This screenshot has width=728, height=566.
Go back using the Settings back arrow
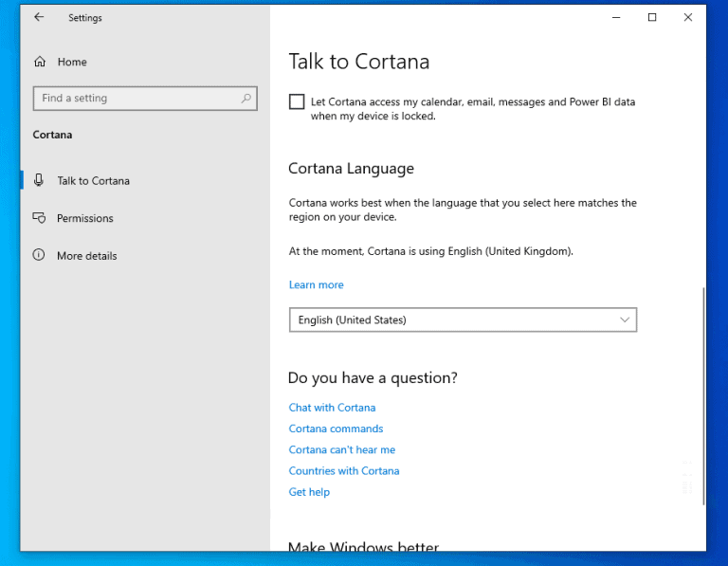point(39,18)
